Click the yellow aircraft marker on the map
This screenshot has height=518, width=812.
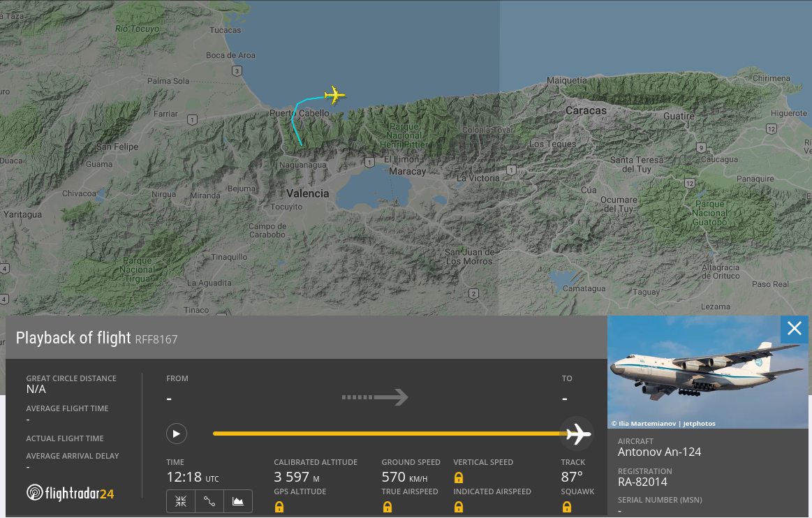coord(334,96)
